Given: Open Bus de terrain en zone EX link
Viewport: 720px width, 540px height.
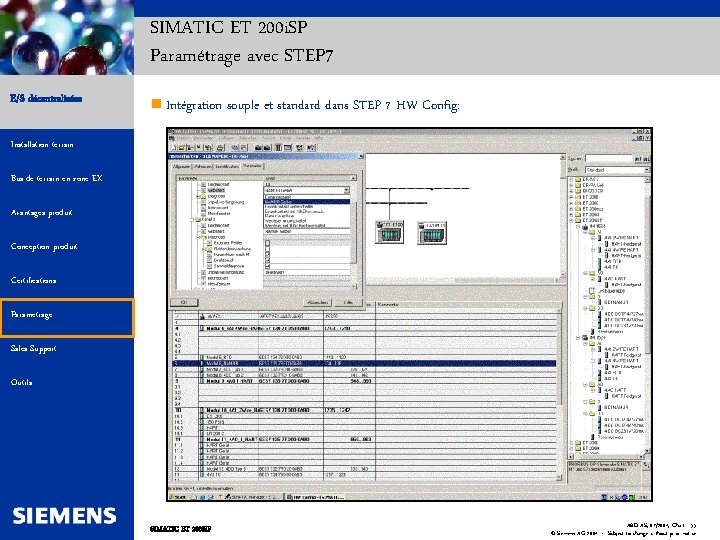Looking at the screenshot, I should click(56, 178).
